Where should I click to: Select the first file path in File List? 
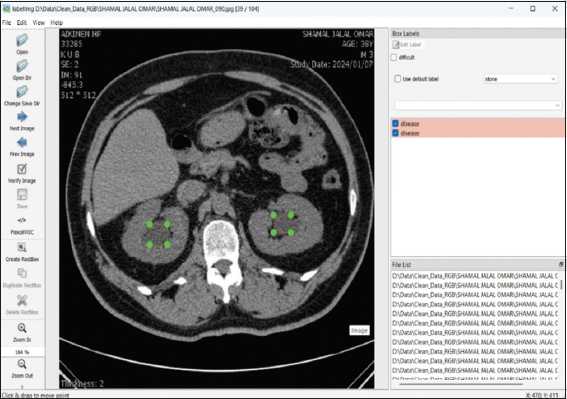click(475, 276)
